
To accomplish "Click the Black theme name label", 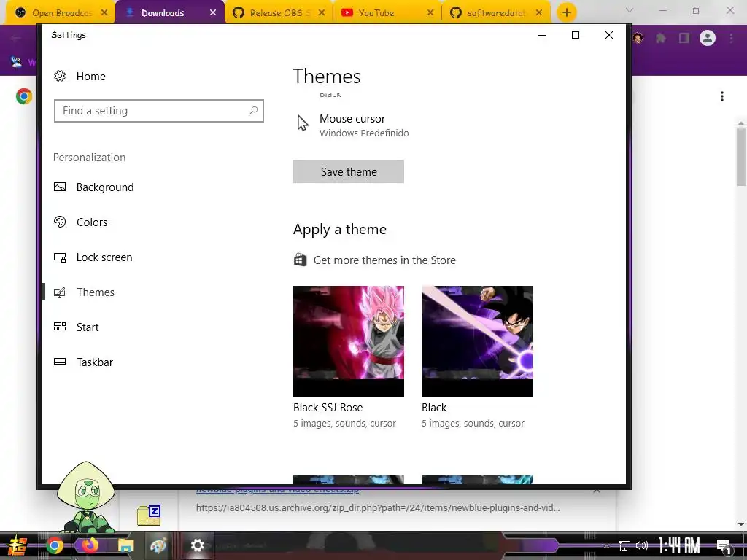I will click(x=434, y=408).
